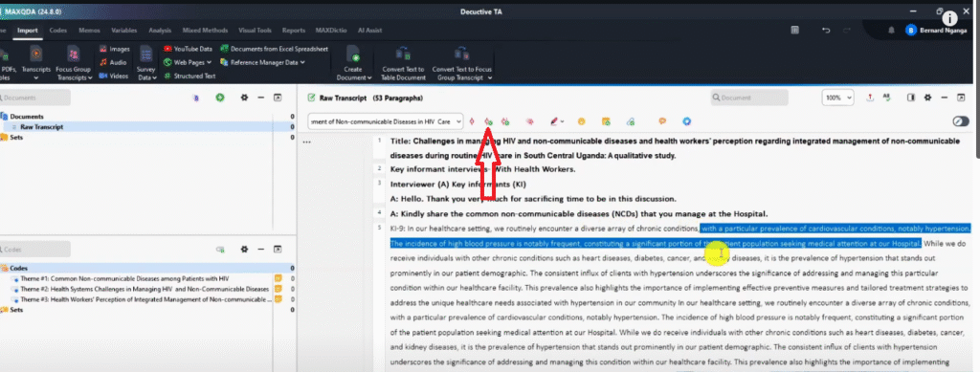Add new document with green plus icon

tap(220, 98)
